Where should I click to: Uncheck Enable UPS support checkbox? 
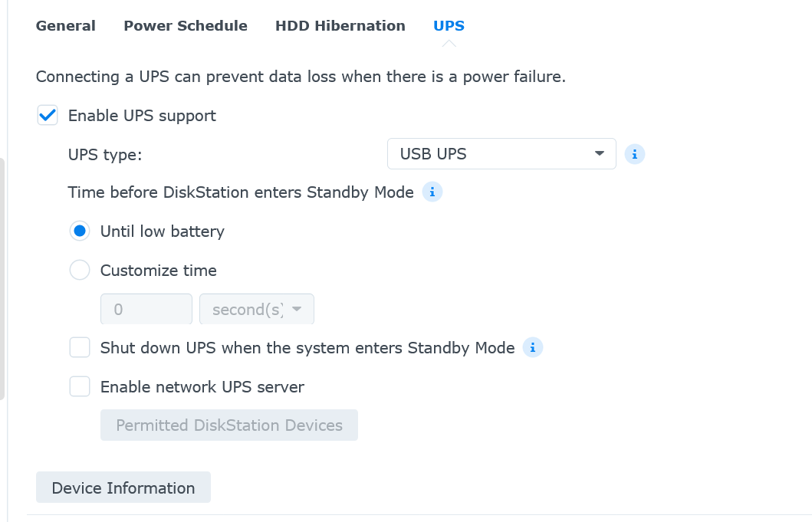click(x=48, y=116)
